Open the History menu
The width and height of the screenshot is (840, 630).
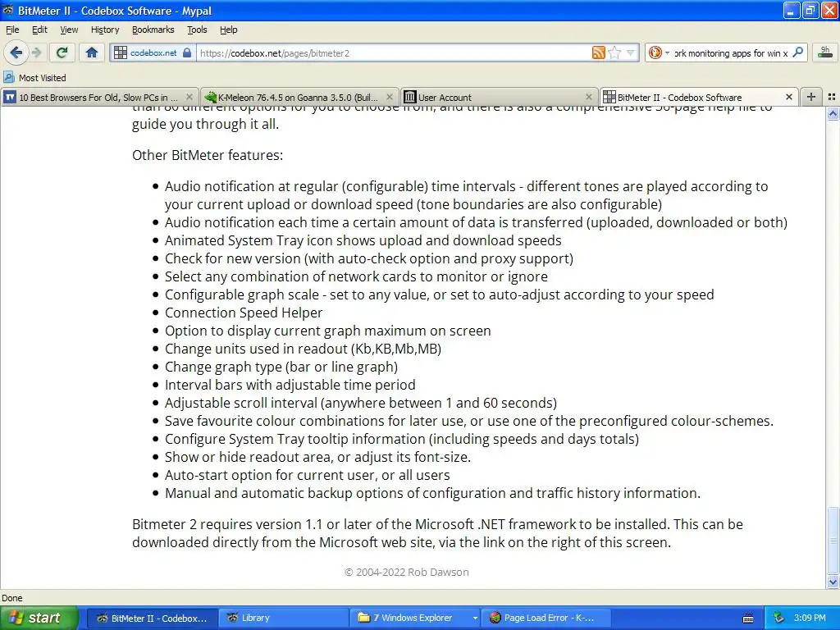click(x=105, y=30)
